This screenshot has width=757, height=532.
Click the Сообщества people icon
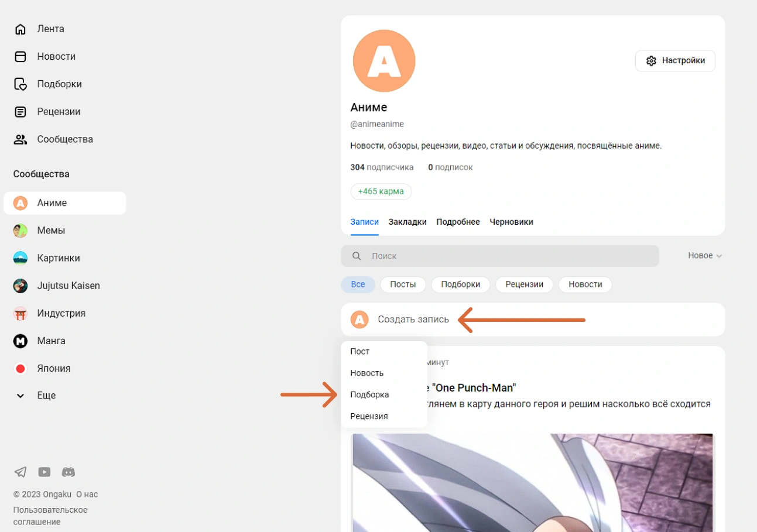[x=20, y=139]
